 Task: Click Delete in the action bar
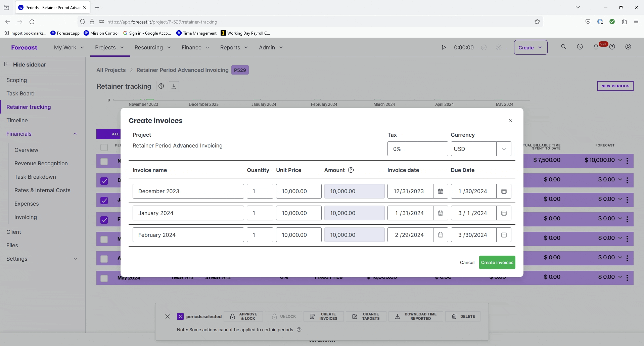pos(463,316)
